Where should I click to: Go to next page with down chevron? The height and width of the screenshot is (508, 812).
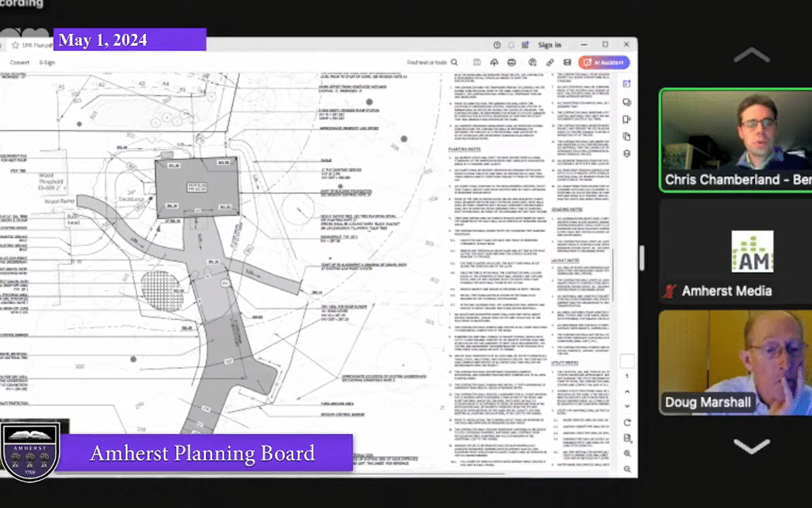(x=627, y=406)
